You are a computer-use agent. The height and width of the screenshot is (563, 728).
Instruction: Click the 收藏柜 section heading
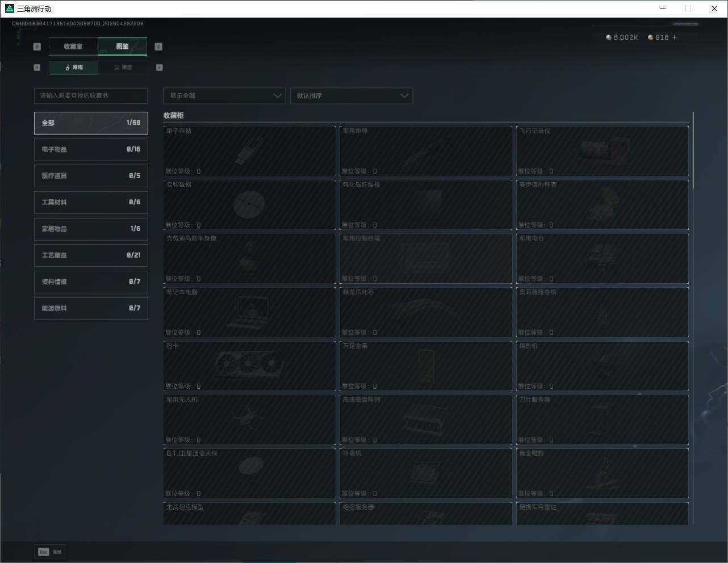tap(174, 115)
